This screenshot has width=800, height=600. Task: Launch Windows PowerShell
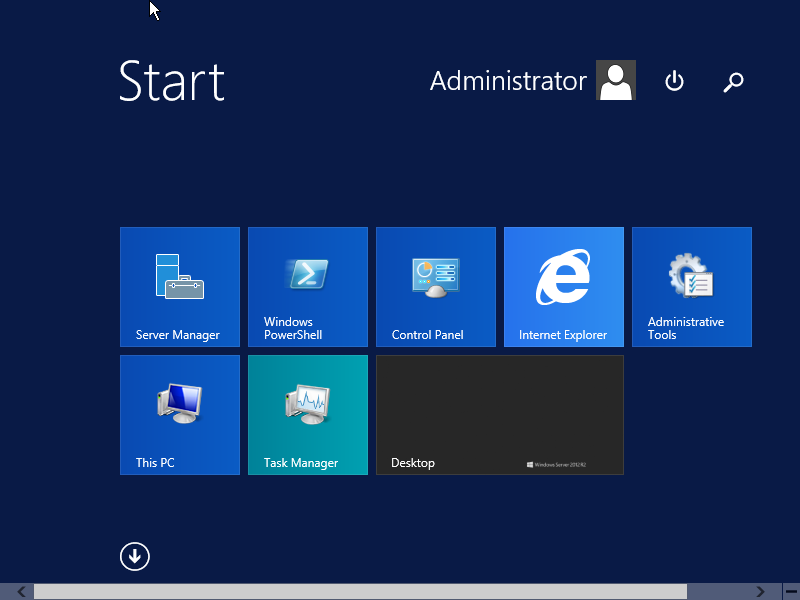[307, 287]
